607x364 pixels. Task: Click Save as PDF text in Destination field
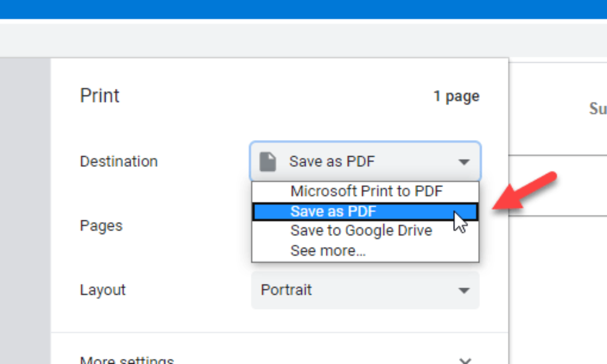[332, 162]
